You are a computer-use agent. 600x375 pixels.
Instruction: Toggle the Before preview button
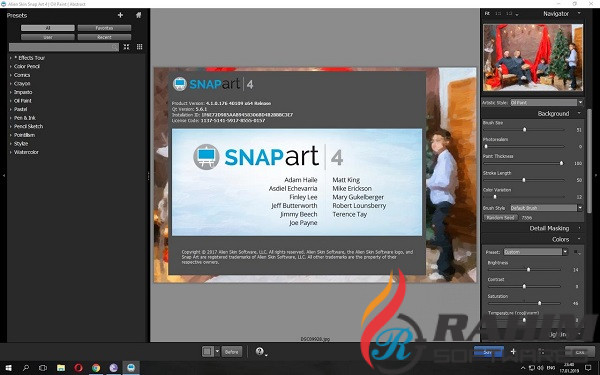pyautogui.click(x=232, y=352)
